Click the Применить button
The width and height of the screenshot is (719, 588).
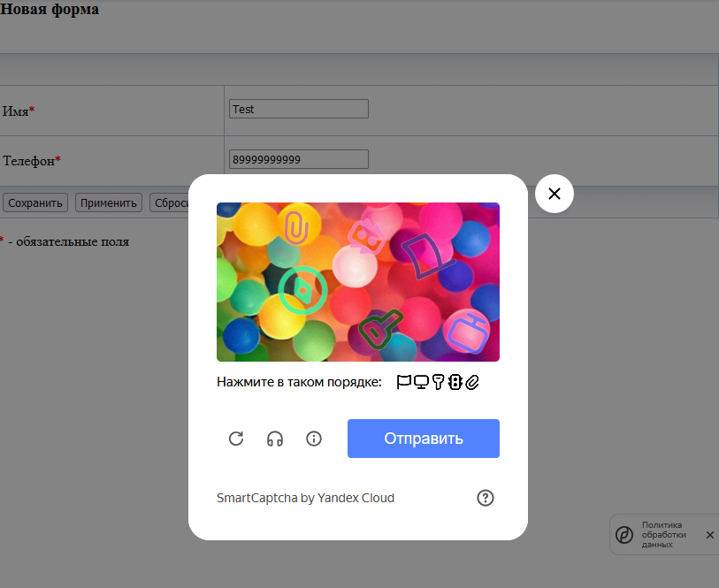click(x=109, y=202)
